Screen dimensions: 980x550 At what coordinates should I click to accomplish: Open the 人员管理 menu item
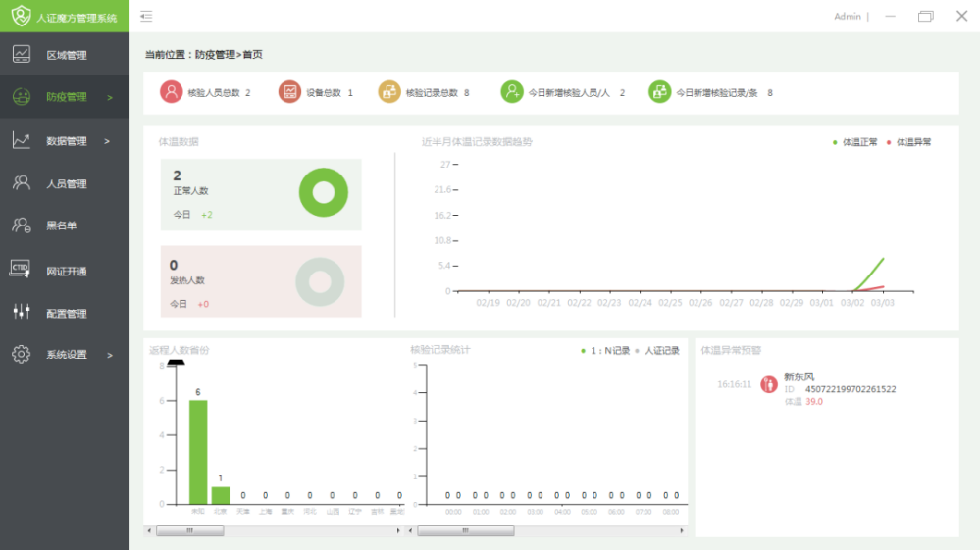tap(67, 183)
